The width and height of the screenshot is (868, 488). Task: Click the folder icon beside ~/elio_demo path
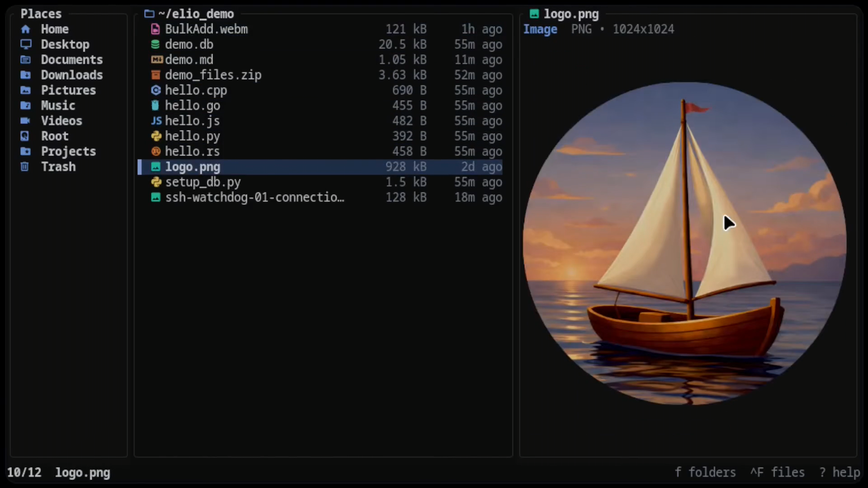[149, 14]
